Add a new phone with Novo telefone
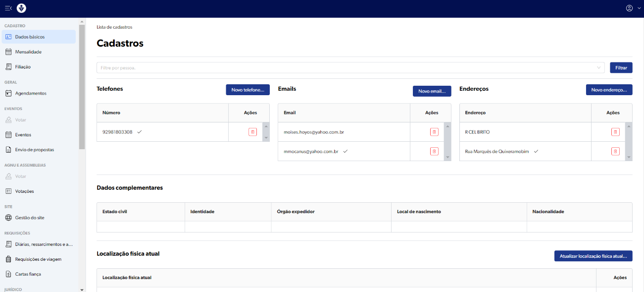The height and width of the screenshot is (292, 644). 248,90
